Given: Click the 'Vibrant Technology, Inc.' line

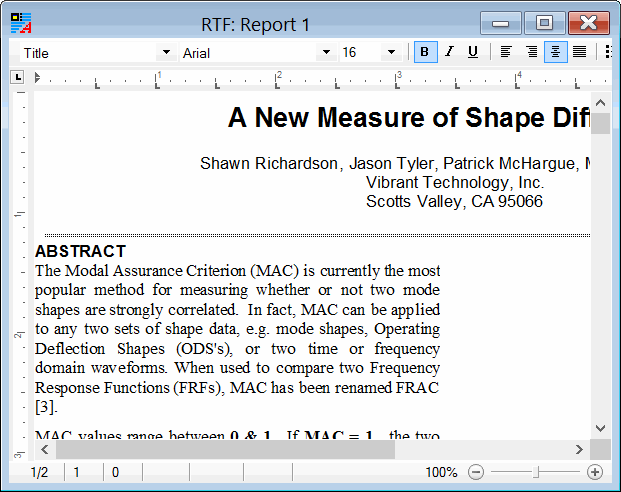Looking at the screenshot, I should (x=455, y=183).
